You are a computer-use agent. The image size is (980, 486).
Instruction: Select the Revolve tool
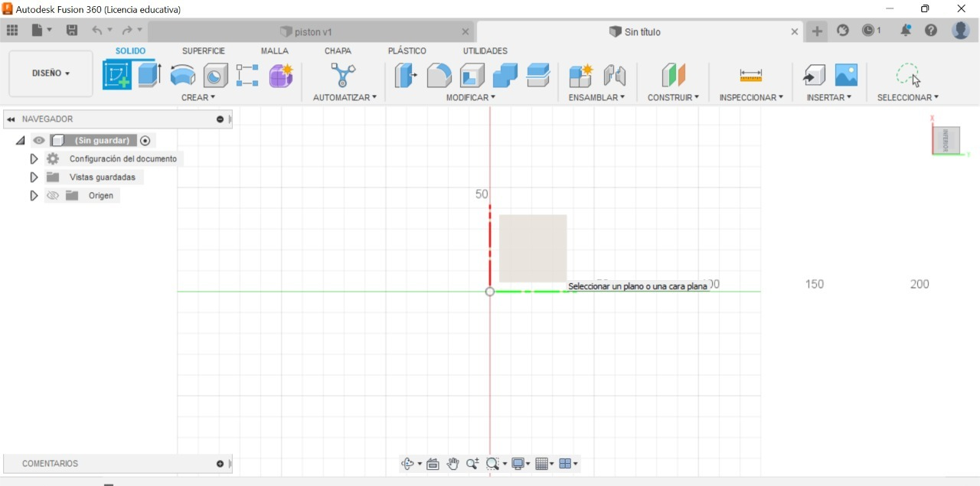pos(182,75)
